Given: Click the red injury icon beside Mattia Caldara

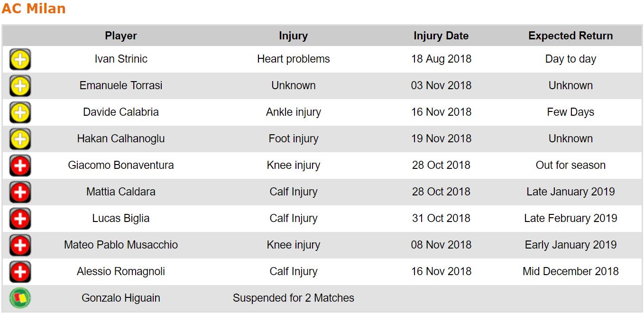Looking at the screenshot, I should tap(20, 193).
